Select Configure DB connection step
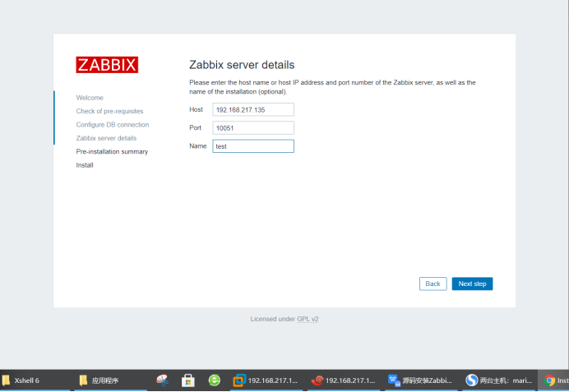The image size is (569, 392). point(113,124)
